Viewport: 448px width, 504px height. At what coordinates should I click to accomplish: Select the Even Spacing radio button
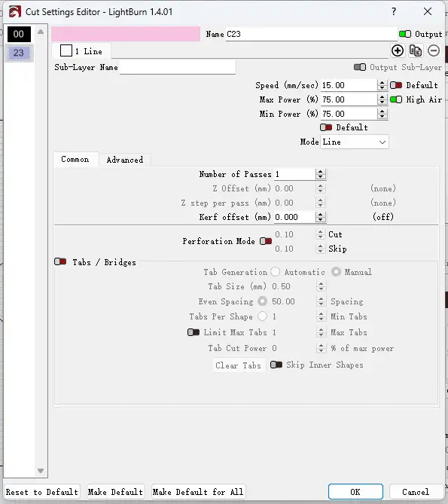tap(262, 301)
